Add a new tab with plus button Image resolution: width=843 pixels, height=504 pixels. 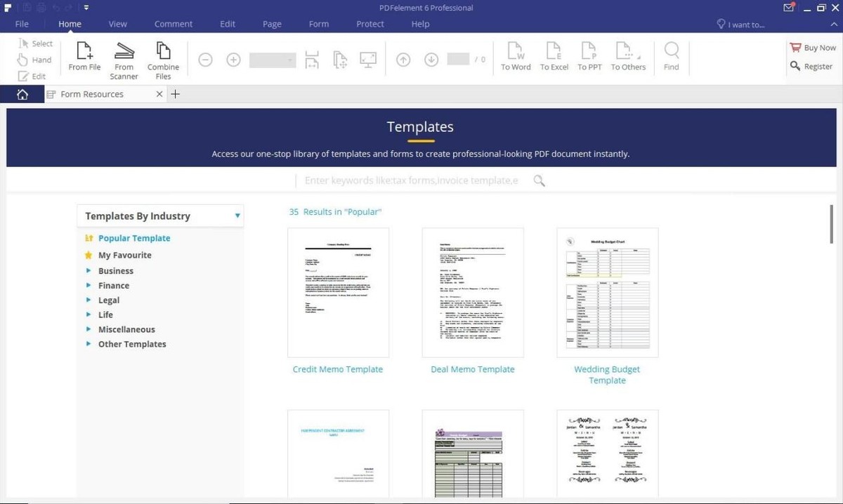pyautogui.click(x=176, y=94)
